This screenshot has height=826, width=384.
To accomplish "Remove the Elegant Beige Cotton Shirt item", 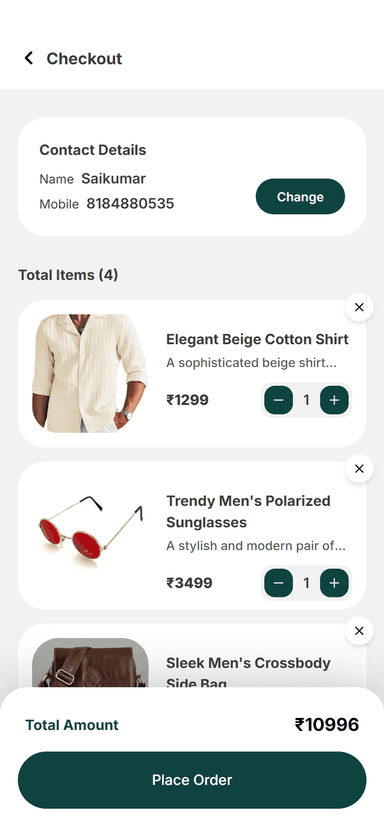I will (359, 307).
